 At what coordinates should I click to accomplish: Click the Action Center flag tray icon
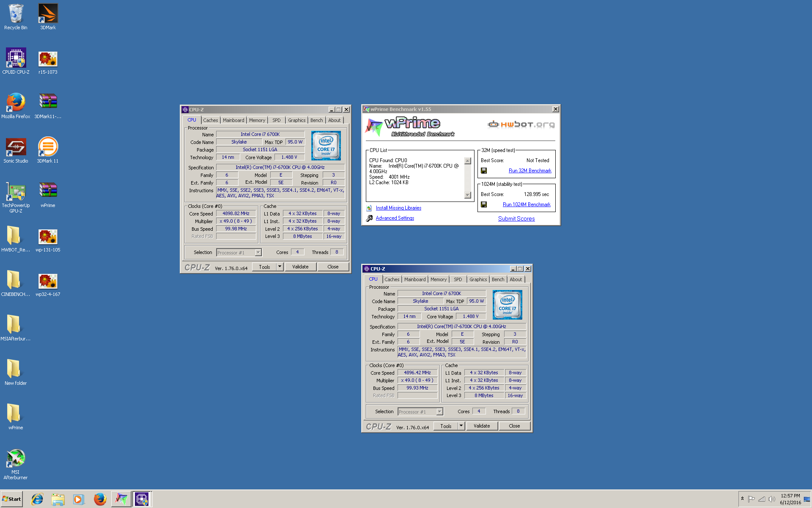coord(752,499)
